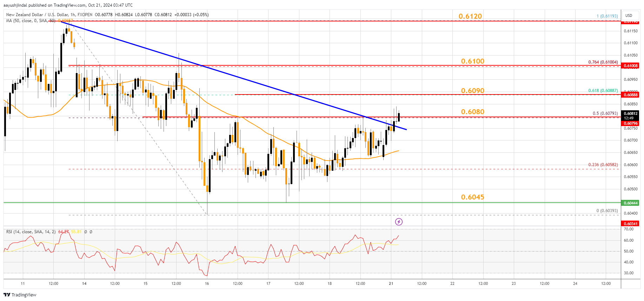
Task: Select the Fib 1 (0.61193) label
Action: point(607,16)
